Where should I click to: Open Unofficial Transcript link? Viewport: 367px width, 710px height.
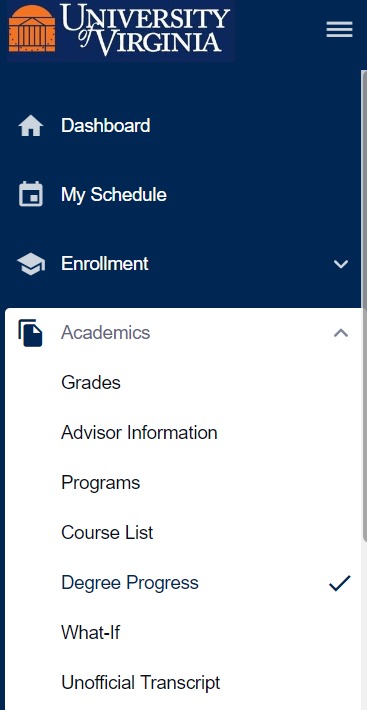(141, 683)
